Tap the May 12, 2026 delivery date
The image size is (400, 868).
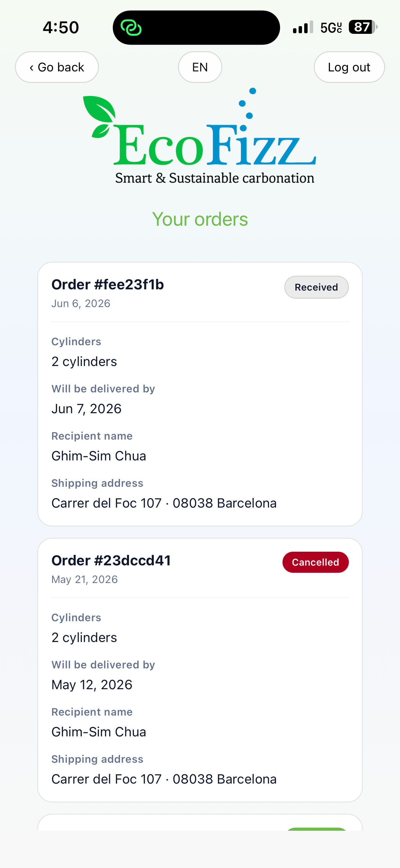(x=92, y=685)
